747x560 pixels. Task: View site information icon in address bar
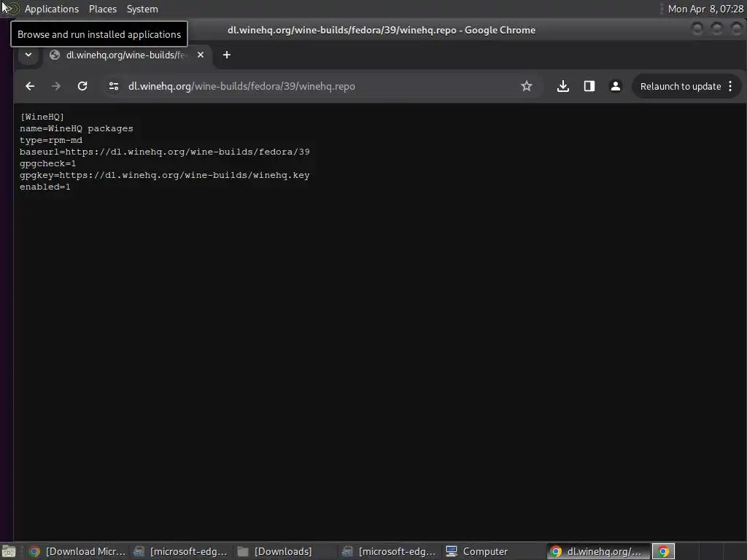(x=113, y=86)
